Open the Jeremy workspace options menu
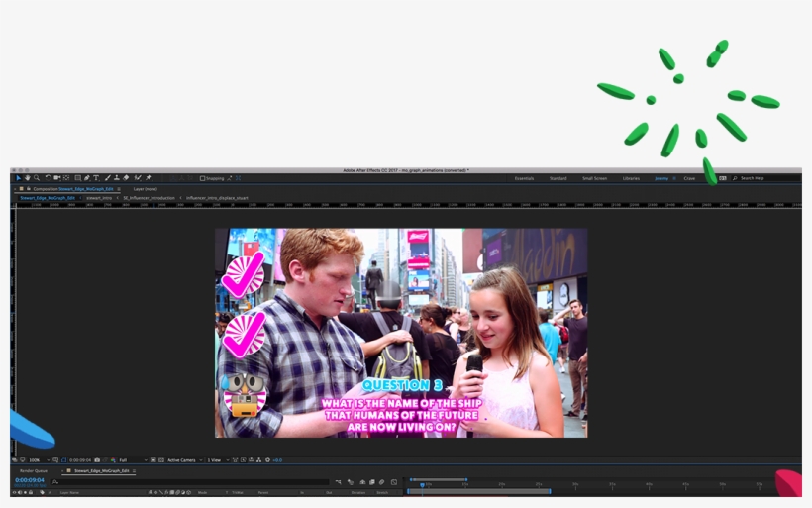This screenshot has width=812, height=508. [x=673, y=178]
